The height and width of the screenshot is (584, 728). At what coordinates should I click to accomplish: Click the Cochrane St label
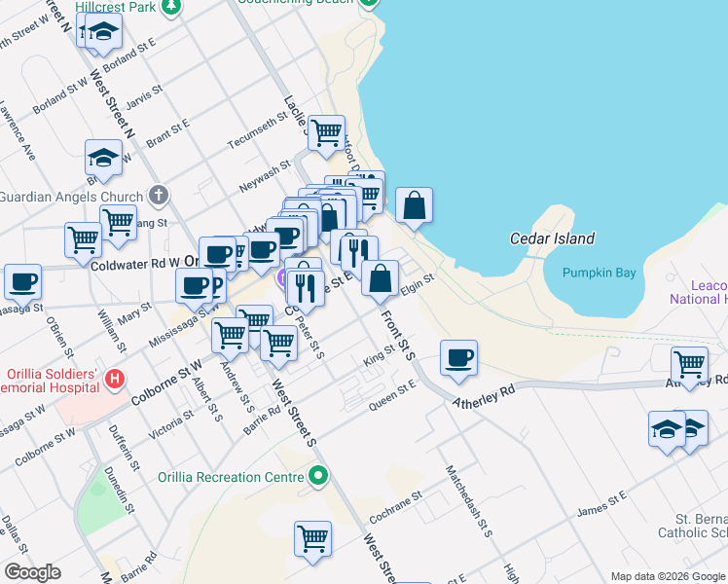coord(395,507)
